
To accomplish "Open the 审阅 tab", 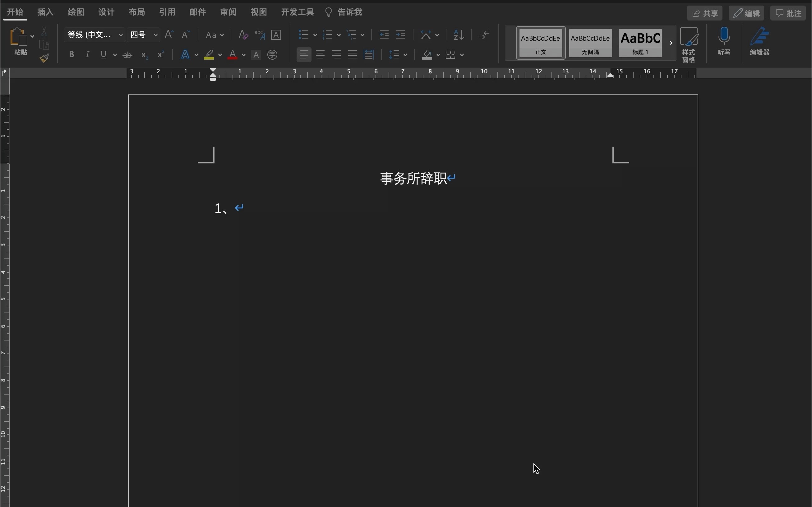I will pyautogui.click(x=228, y=12).
